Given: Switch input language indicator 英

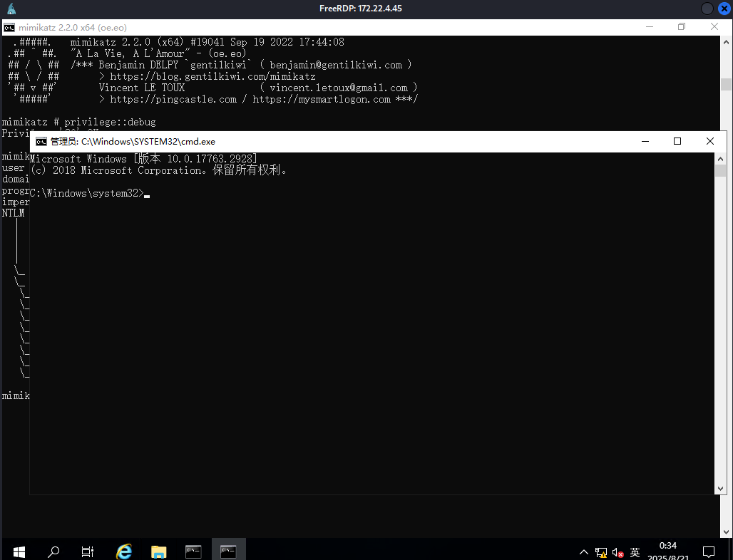Looking at the screenshot, I should [635, 553].
